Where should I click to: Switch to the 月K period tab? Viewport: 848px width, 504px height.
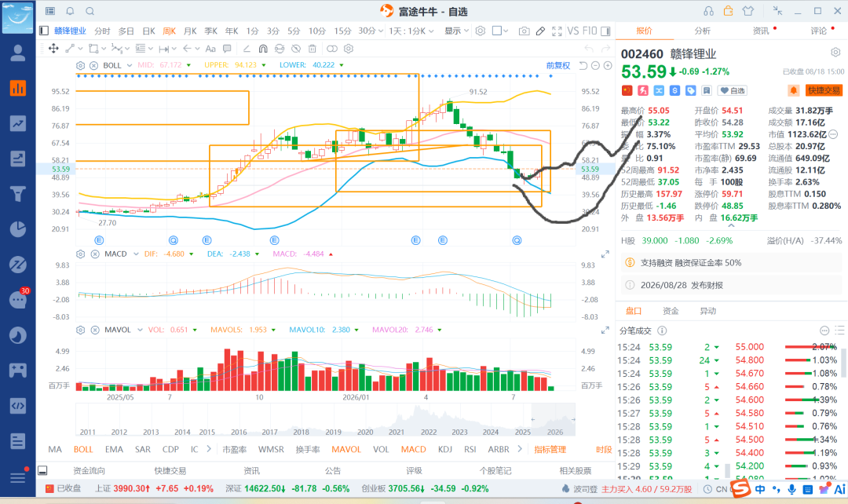(190, 31)
